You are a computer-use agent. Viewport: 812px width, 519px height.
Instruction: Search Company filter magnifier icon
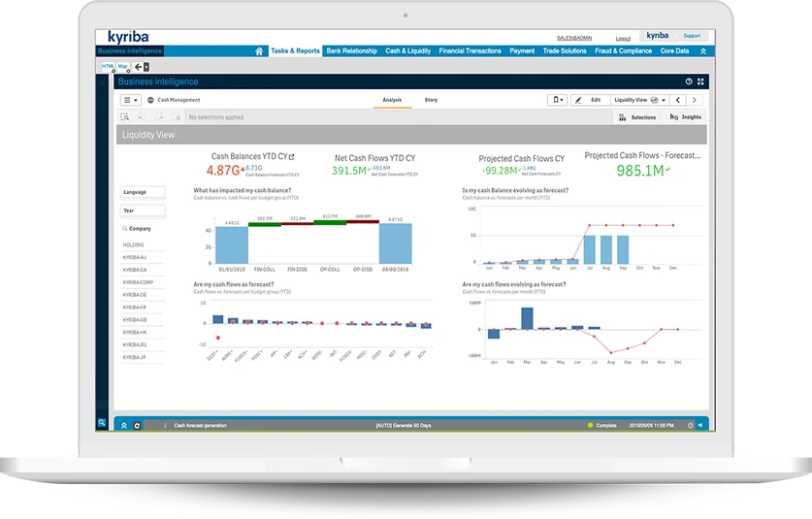coord(125,228)
